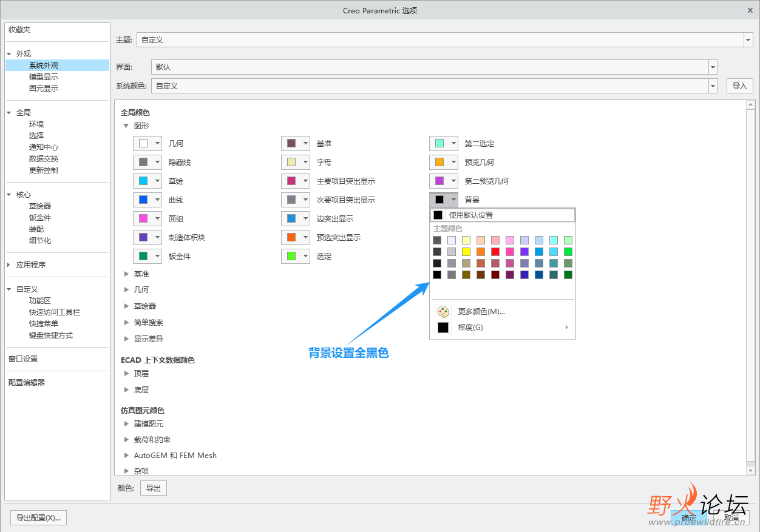
Task: Open the 钣金件 green color swatch
Action: [x=148, y=257]
